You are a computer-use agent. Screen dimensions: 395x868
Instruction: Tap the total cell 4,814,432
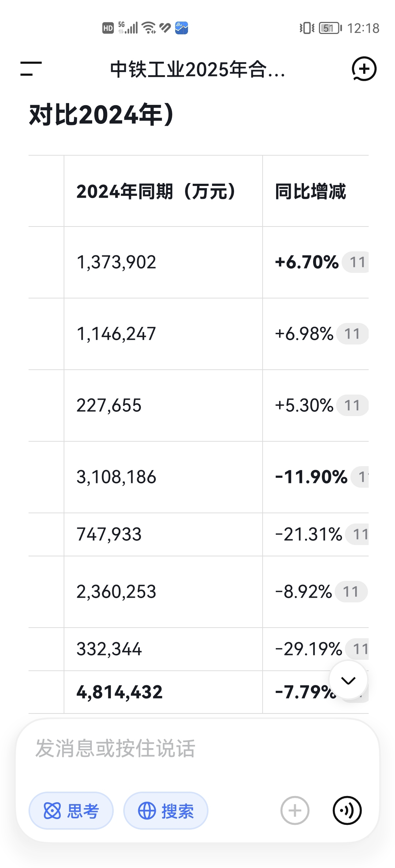(x=120, y=692)
